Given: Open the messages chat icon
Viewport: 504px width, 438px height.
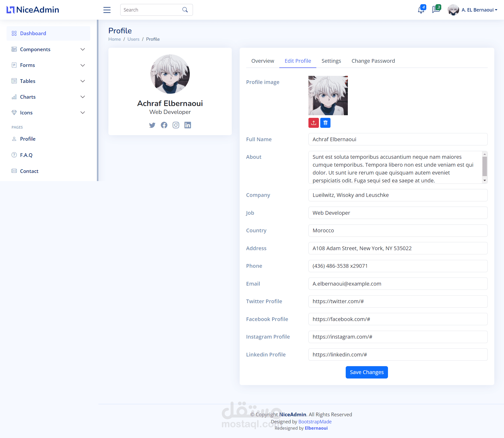Looking at the screenshot, I should coord(436,10).
